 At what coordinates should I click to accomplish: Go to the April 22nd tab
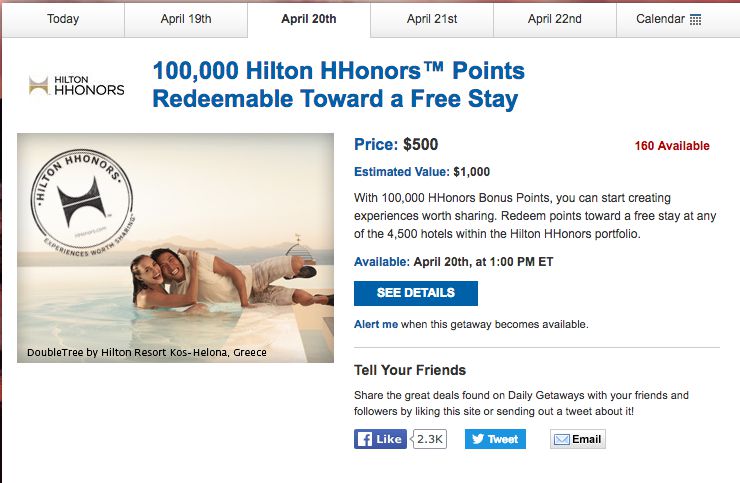point(555,19)
